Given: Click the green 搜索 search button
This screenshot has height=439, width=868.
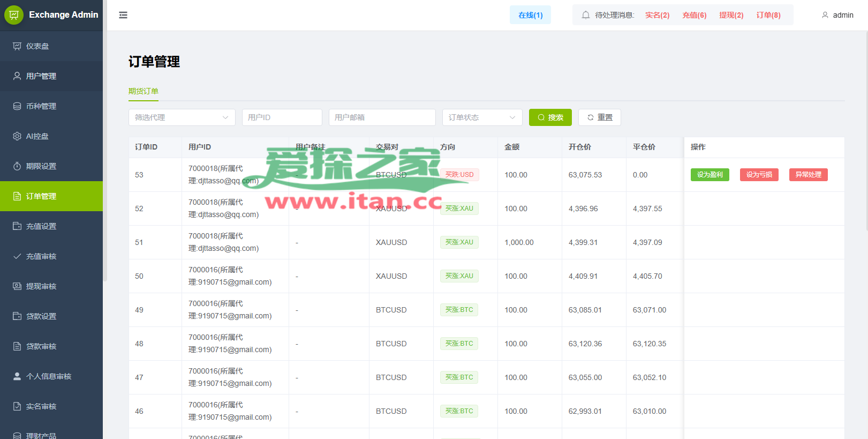Looking at the screenshot, I should (550, 117).
